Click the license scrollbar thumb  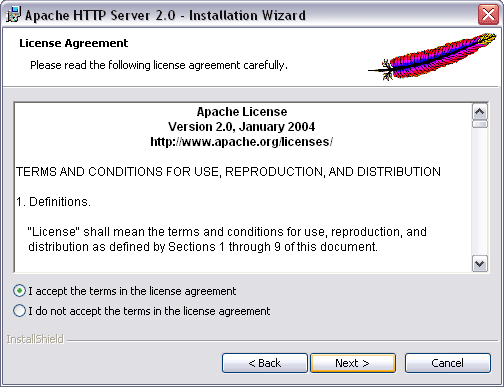[x=480, y=124]
